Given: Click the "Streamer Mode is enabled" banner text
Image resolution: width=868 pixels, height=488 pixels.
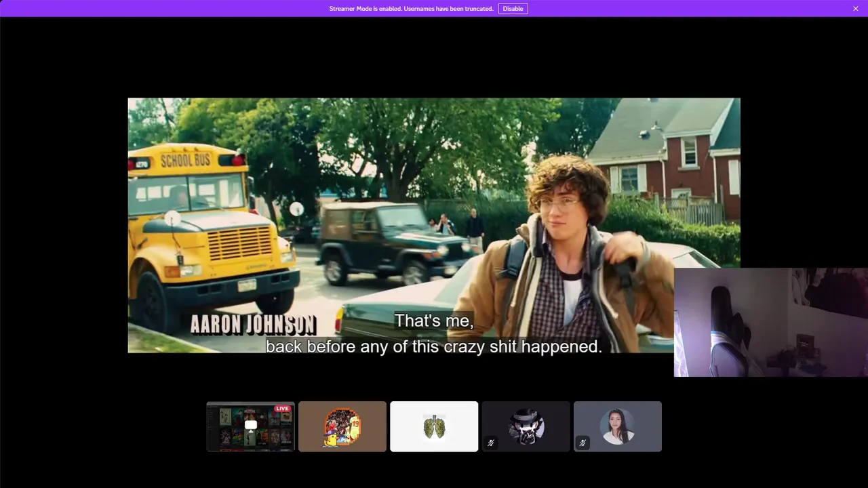Looking at the screenshot, I should (411, 9).
